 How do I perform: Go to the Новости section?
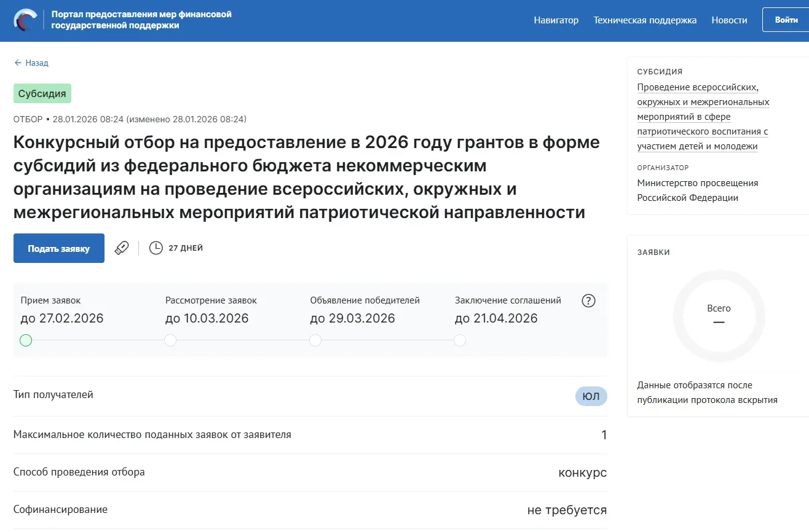pos(729,20)
